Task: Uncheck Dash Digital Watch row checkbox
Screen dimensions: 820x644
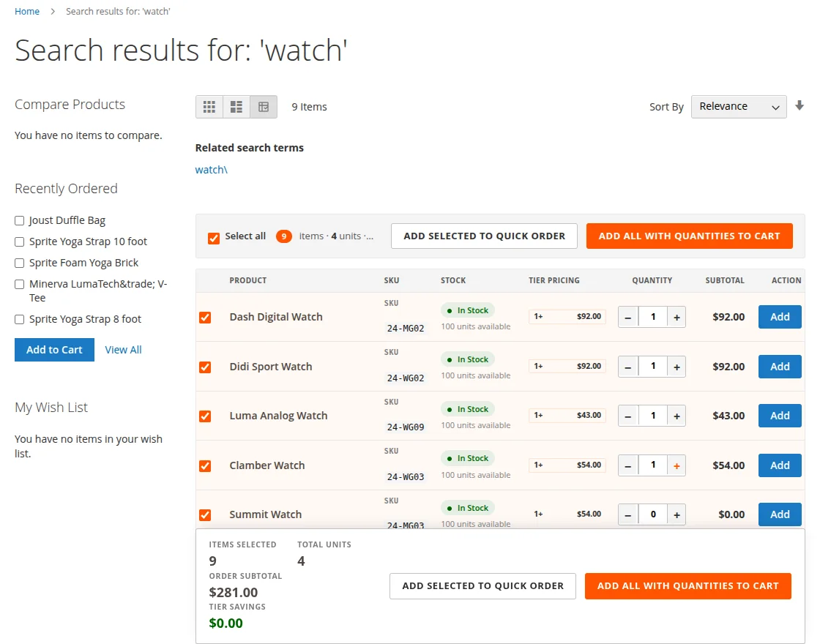Action: pyautogui.click(x=205, y=318)
